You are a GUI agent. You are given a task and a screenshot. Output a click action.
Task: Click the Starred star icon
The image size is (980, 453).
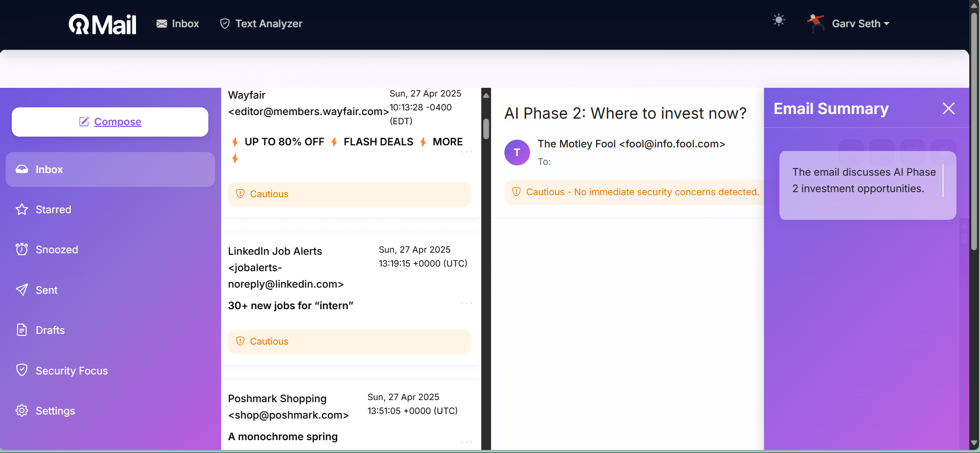coord(22,210)
